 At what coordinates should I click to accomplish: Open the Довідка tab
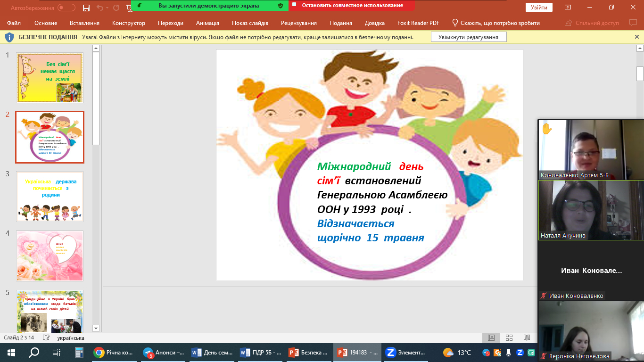374,23
